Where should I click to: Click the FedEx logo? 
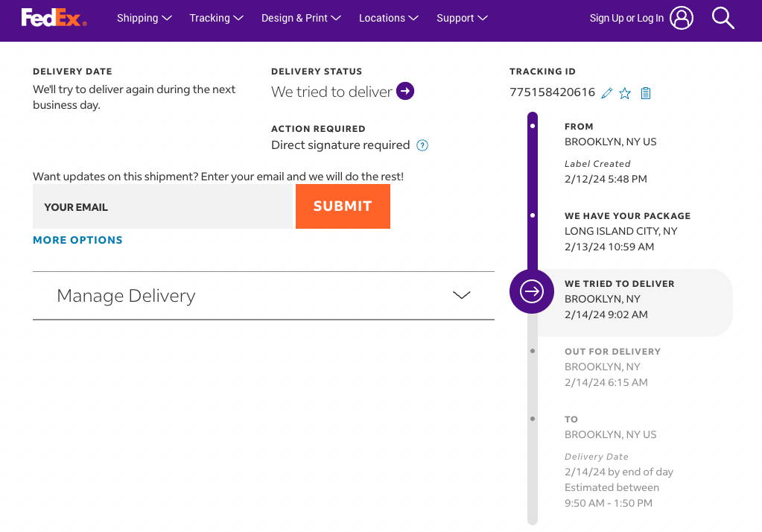click(53, 18)
